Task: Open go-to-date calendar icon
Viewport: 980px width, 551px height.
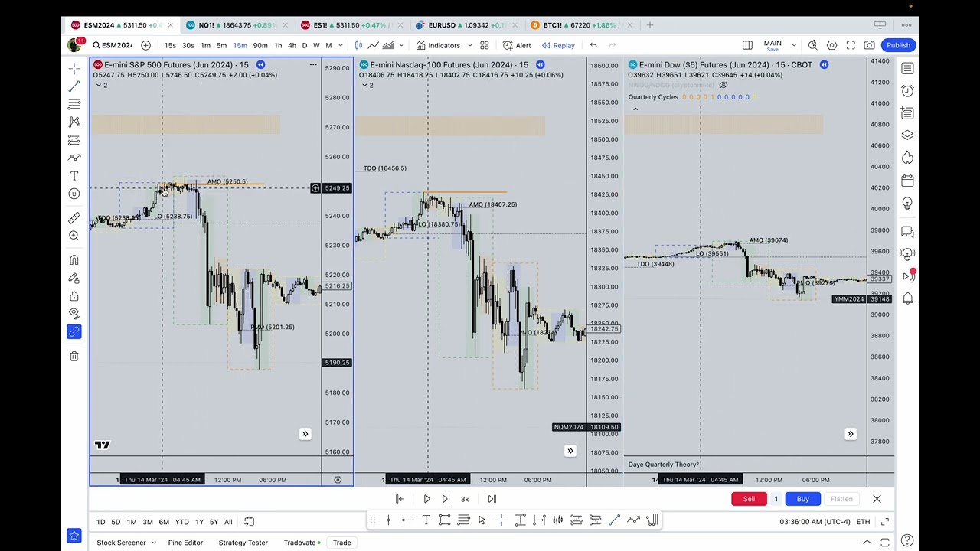Action: [249, 522]
